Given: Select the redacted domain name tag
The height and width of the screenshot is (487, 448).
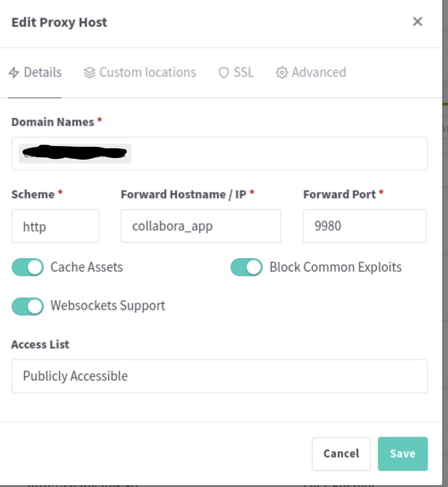Looking at the screenshot, I should point(75,153).
